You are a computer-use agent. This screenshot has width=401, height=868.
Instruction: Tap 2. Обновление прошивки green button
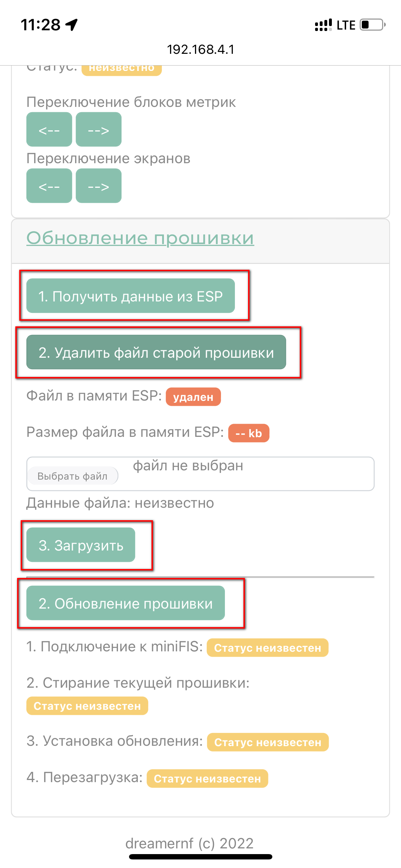point(125,603)
